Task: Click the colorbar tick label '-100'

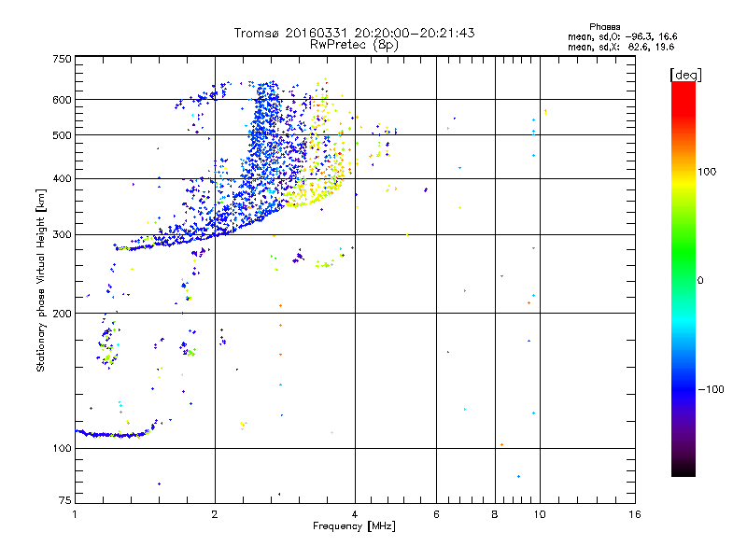Action: 711,389
